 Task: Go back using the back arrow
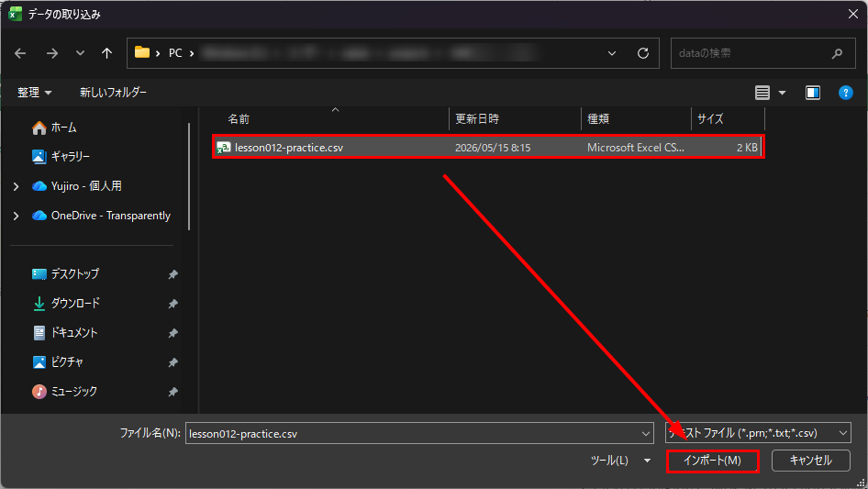20,53
